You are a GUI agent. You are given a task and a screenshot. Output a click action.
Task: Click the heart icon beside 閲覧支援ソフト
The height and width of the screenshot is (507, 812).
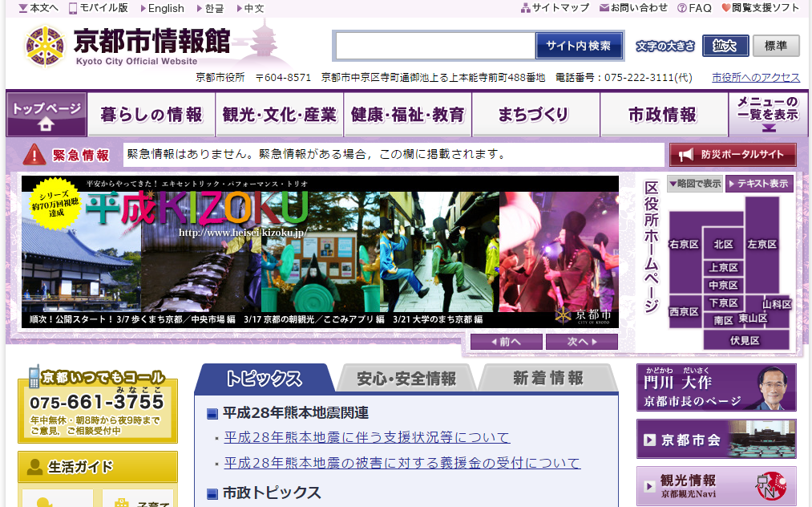pos(726,8)
